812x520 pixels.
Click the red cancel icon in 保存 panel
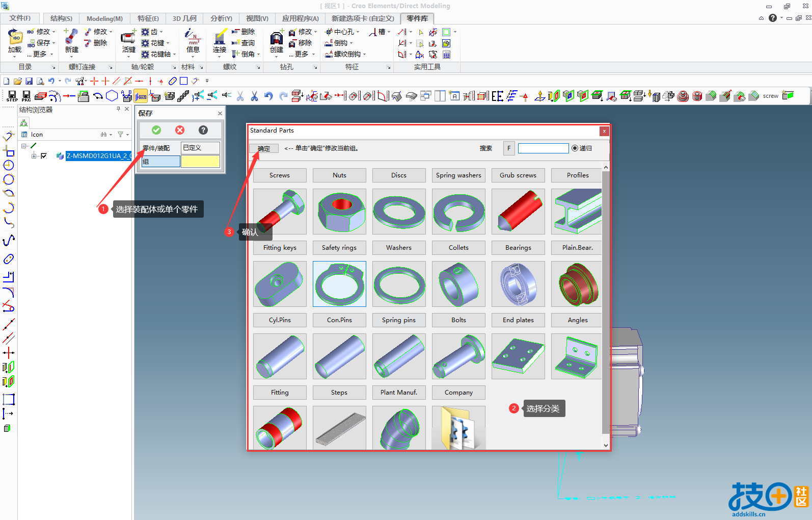tap(180, 130)
